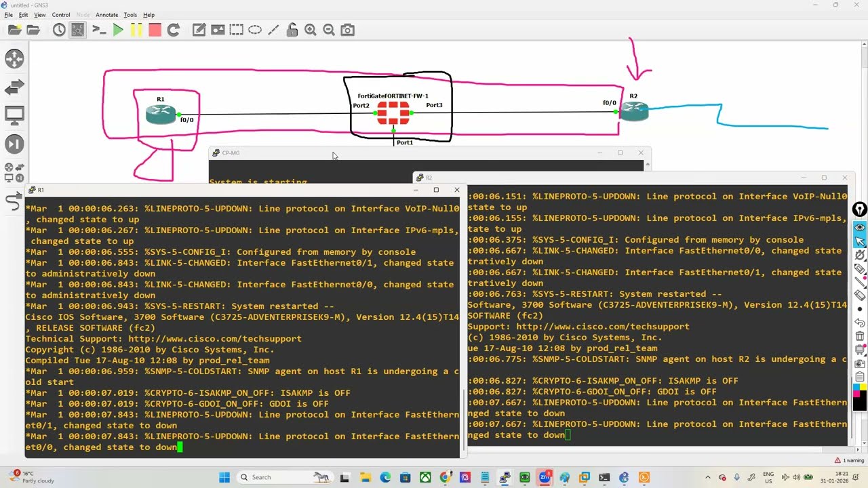Take a screenshot with camera icon

click(x=347, y=30)
